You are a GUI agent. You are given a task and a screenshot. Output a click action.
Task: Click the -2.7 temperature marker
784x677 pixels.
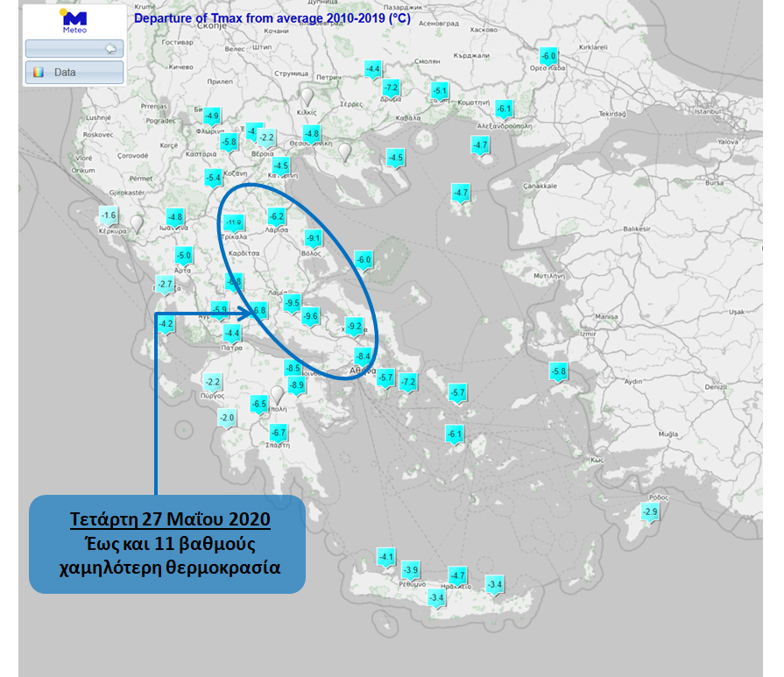click(165, 285)
